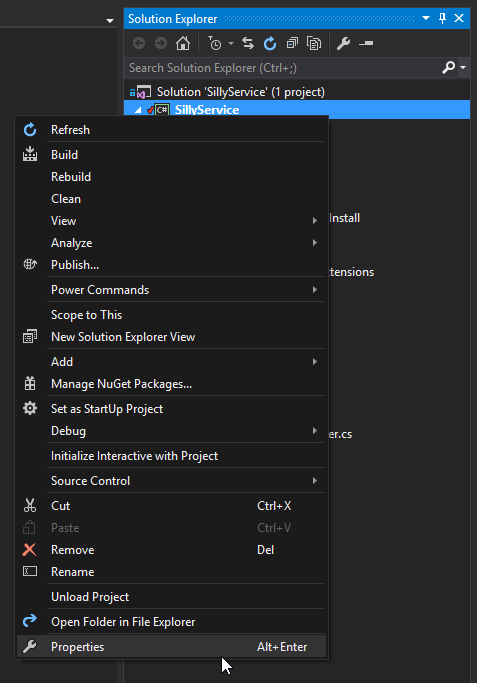Expand the Power Commands submenu
The image size is (477, 683).
pos(171,290)
